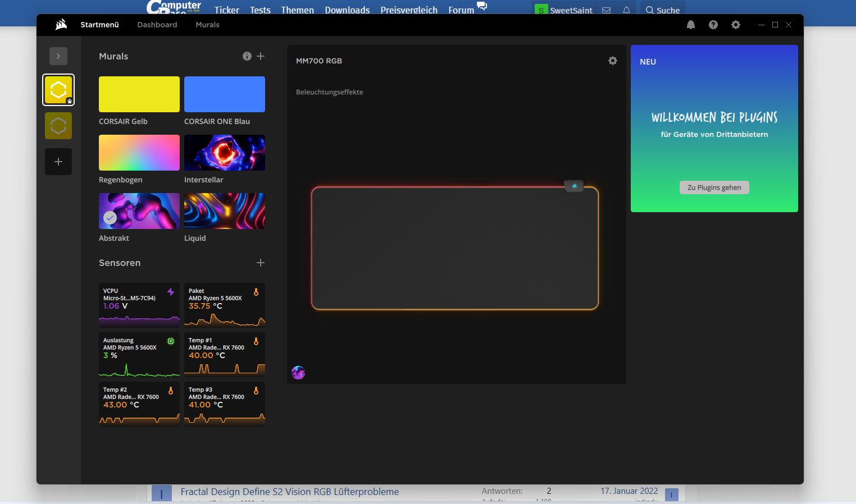856x504 pixels.
Task: Add a new profile with plus button
Action: [x=58, y=162]
